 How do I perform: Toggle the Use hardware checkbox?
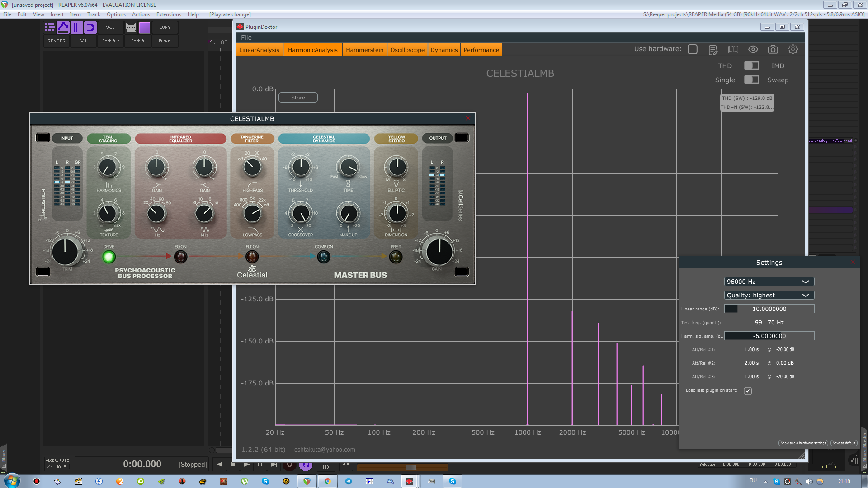(693, 49)
